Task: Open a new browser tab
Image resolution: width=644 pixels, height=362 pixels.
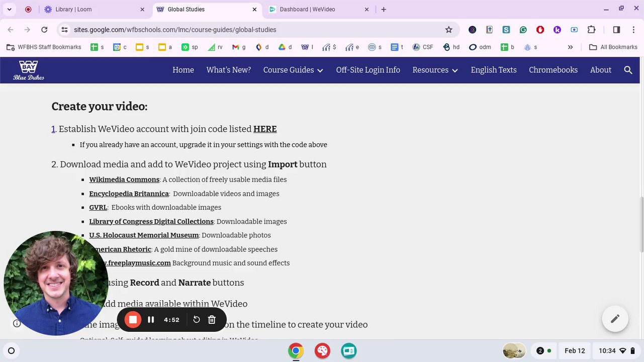Action: click(384, 10)
